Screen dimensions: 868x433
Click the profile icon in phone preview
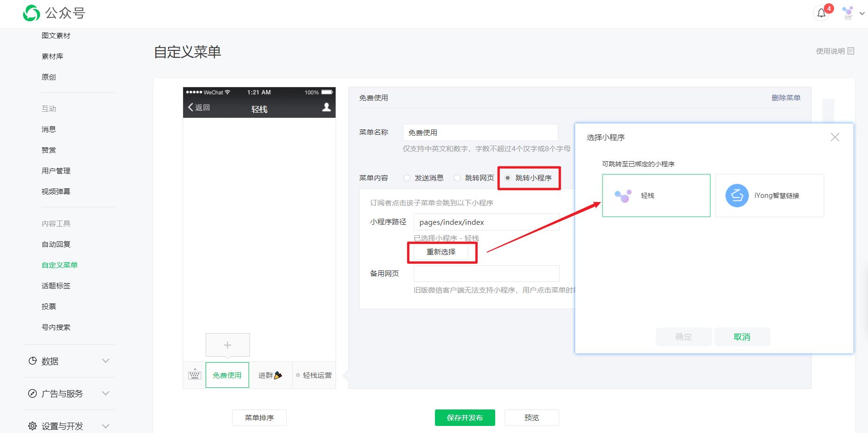pos(326,107)
